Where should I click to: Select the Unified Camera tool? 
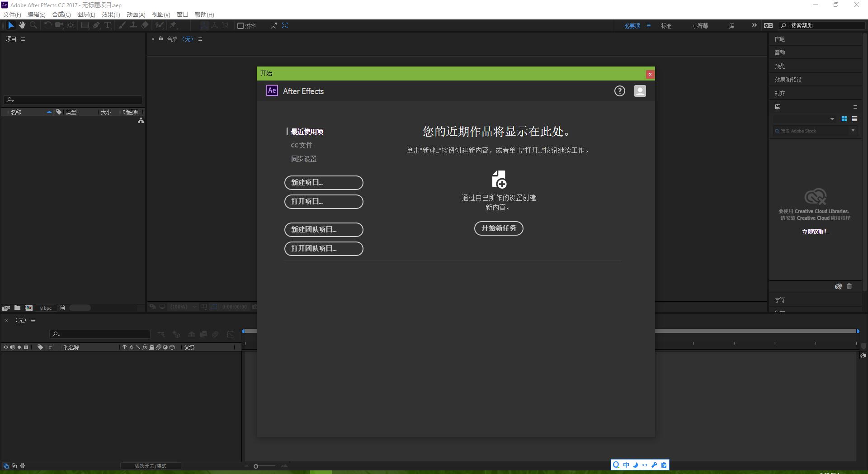click(x=59, y=25)
